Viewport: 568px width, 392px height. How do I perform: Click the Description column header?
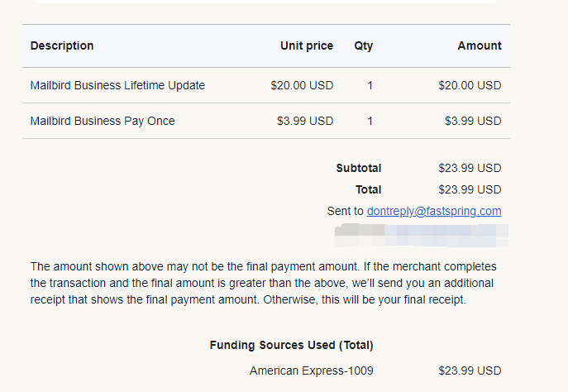[x=62, y=45]
